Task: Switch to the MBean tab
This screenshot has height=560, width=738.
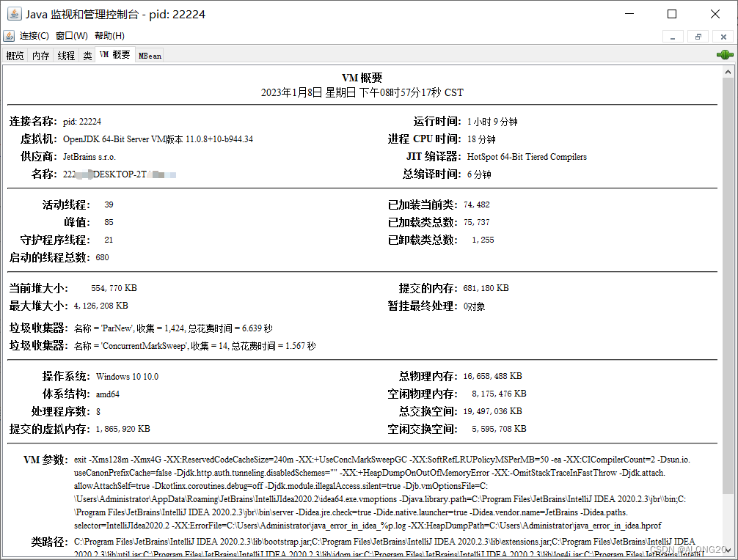Action: click(150, 56)
